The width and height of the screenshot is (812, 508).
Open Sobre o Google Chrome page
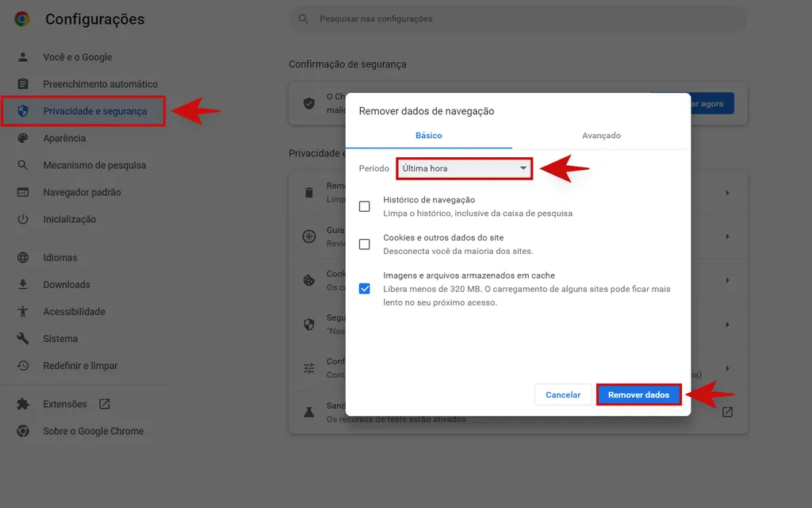(94, 431)
